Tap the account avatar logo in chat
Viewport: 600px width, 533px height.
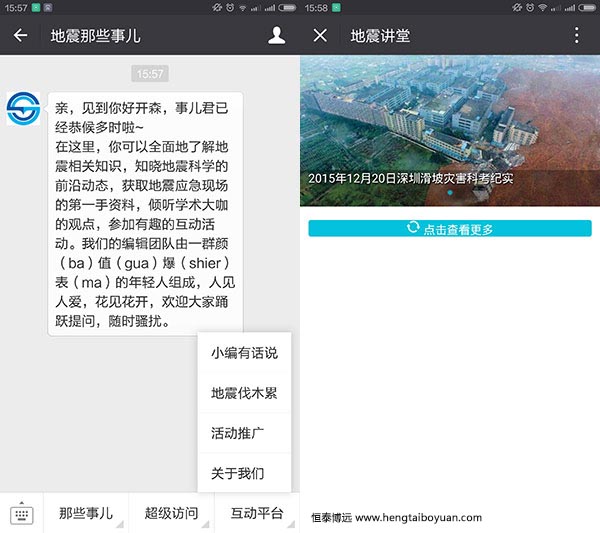(23, 109)
